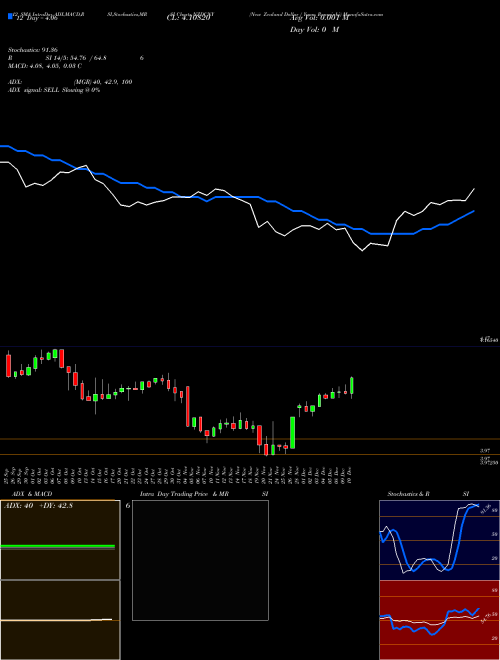The width and height of the screenshot is (500, 660).
Task: Click the CL: 4.10820 closing price label
Action: (x=188, y=19)
